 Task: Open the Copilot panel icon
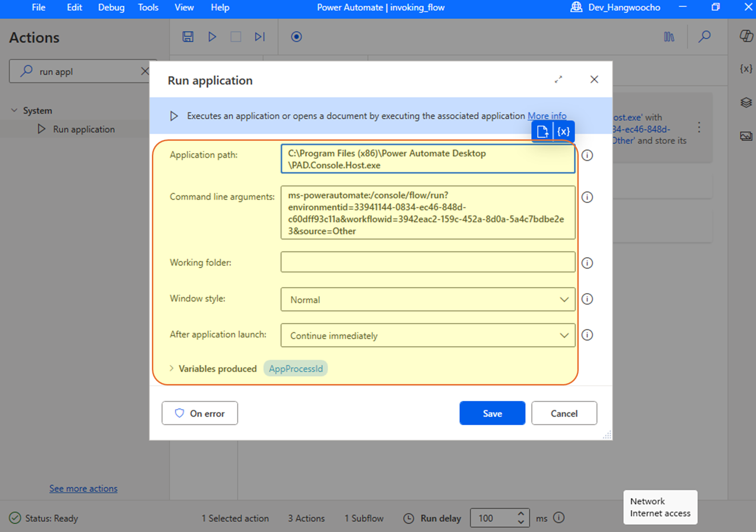click(746, 36)
